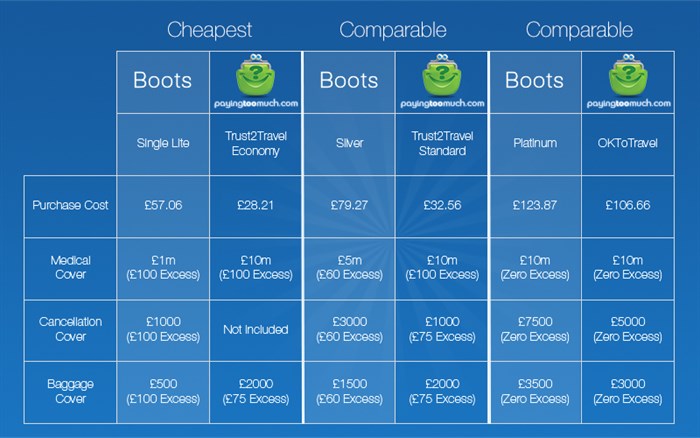Viewport: 700px width, 438px height.
Task: Select the £28.21 purchase cost cell
Action: click(255, 206)
